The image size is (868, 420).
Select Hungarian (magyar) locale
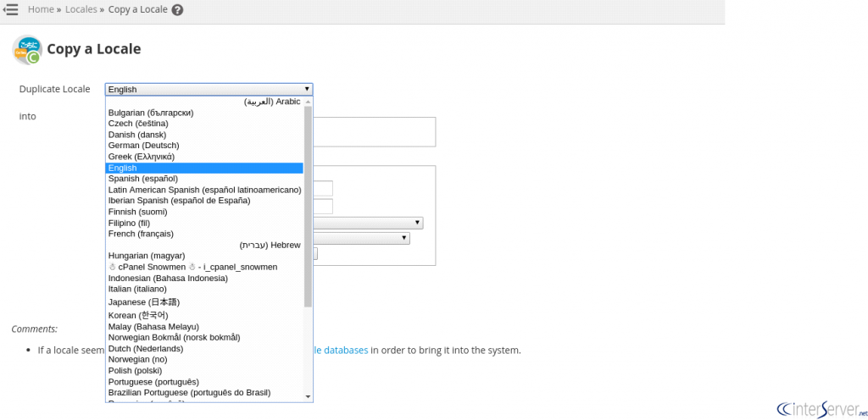(x=204, y=256)
